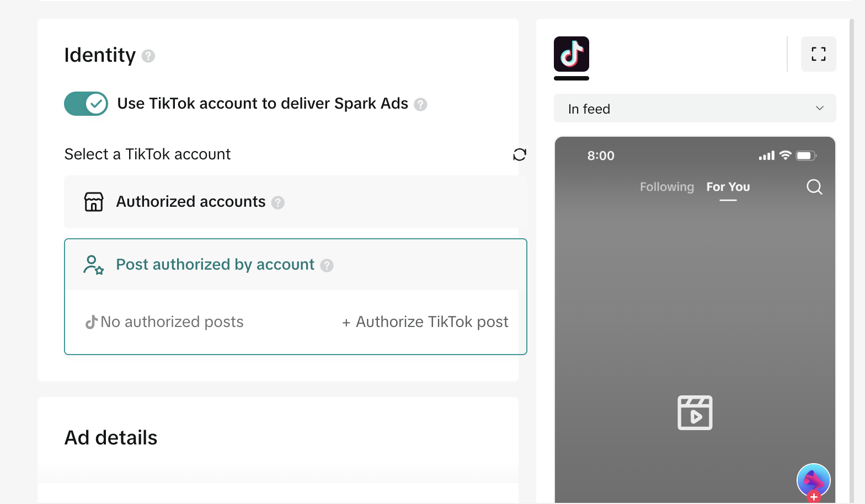The width and height of the screenshot is (865, 504).
Task: Click the Authorized accounts help icon
Action: tap(278, 202)
